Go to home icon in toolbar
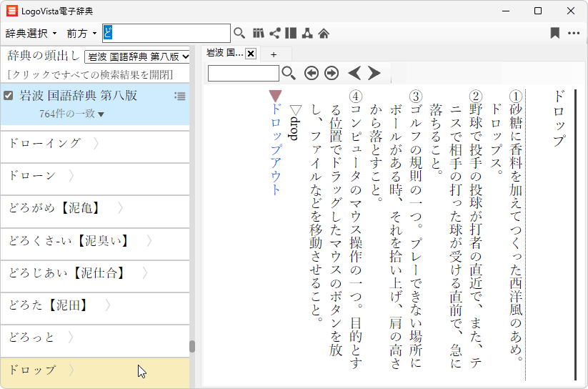 click(x=324, y=33)
